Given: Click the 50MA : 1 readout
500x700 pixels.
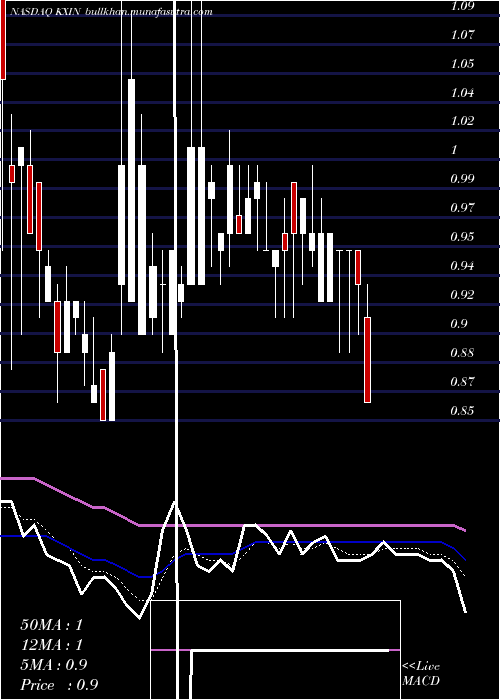Looking at the screenshot, I should tap(52, 625).
